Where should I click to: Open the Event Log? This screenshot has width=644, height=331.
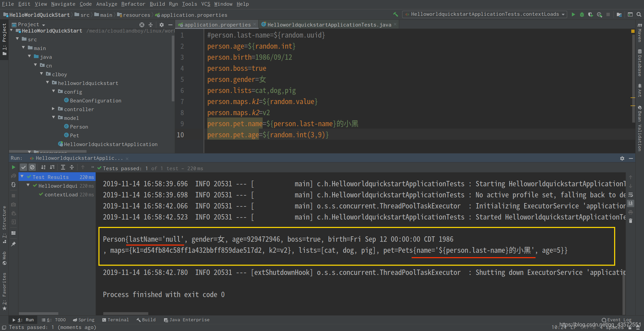click(616, 320)
